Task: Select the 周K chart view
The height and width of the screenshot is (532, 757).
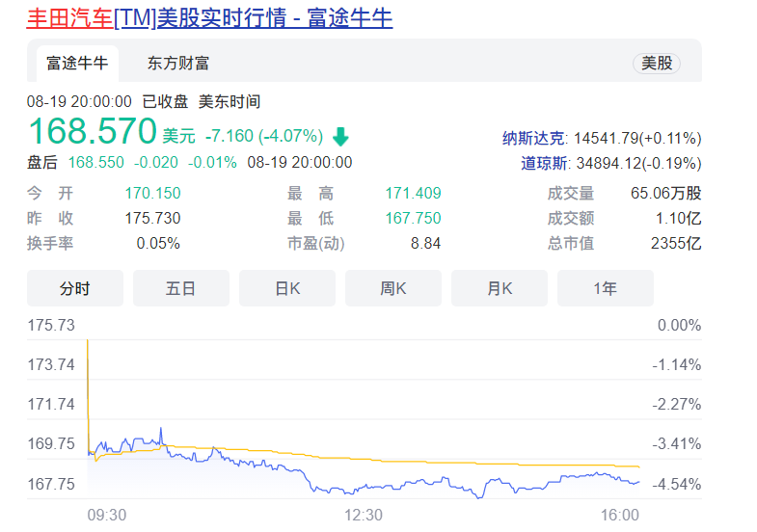Action: (393, 288)
